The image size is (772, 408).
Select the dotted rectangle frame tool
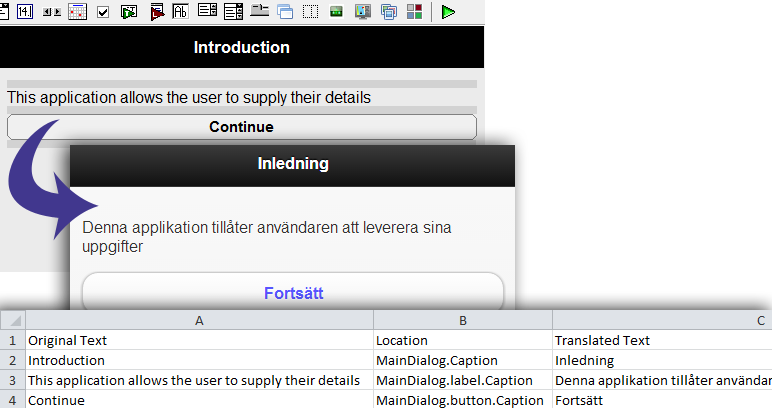click(310, 12)
